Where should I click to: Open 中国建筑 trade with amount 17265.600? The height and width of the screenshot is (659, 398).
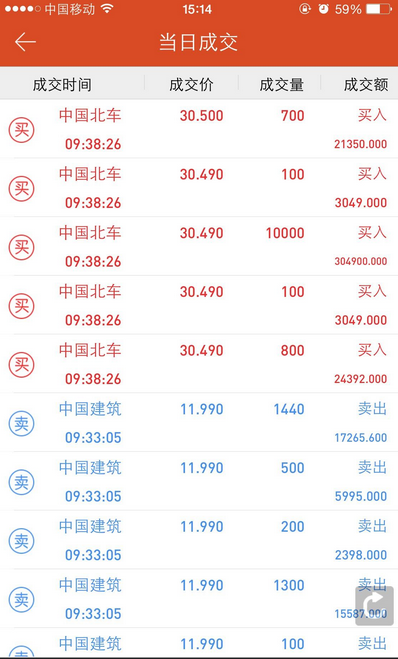pos(199,423)
